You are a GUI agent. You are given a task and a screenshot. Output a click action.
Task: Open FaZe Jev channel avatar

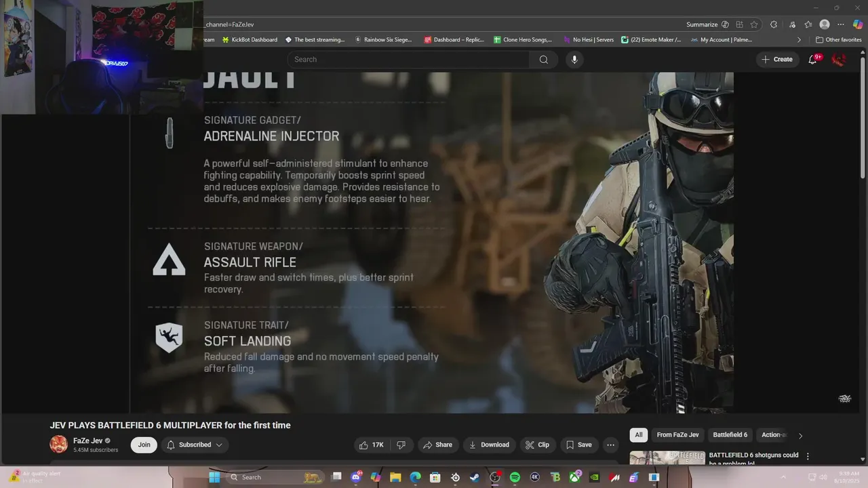(x=59, y=445)
